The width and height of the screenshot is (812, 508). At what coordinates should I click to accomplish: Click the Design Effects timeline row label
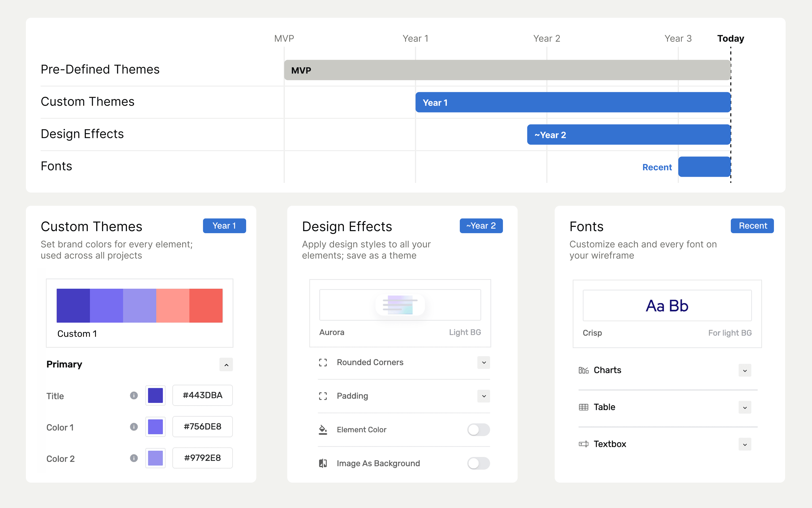point(82,134)
